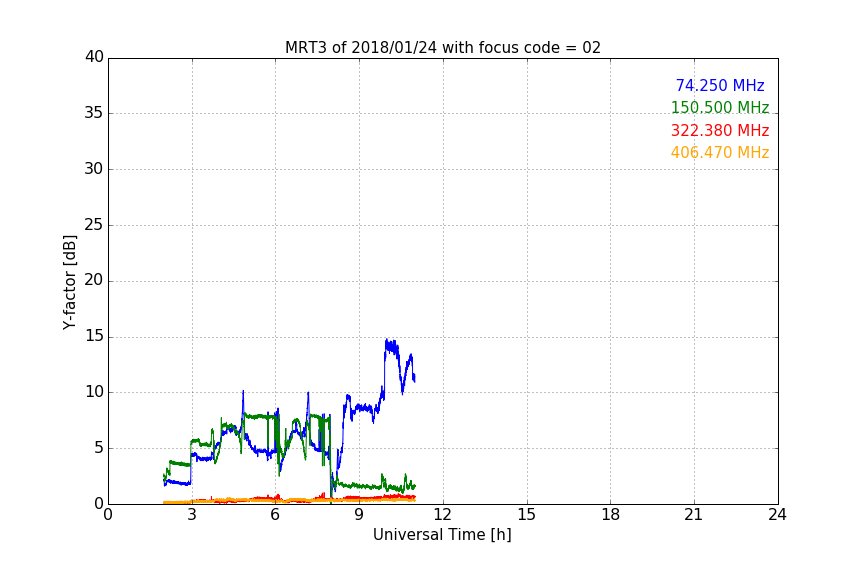Image resolution: width=864 pixels, height=576 pixels.
Task: Click the y-axis tick label 40
Action: point(94,57)
